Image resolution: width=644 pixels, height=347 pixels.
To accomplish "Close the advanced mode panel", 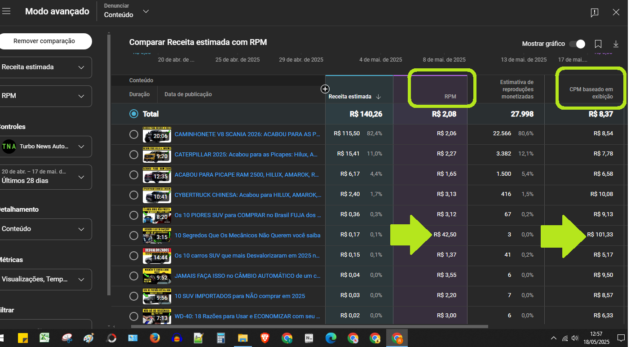I will coord(616,12).
